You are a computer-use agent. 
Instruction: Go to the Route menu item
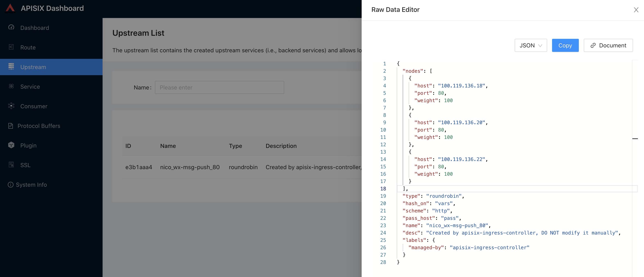(x=51, y=47)
